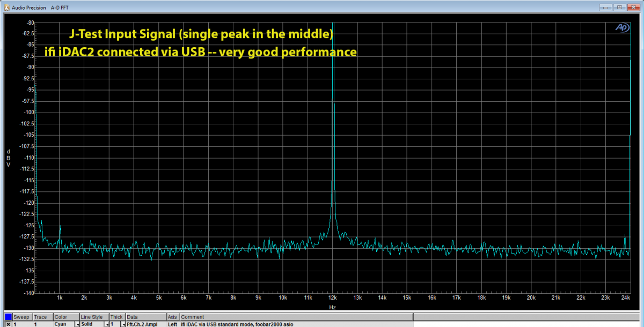Image resolution: width=644 pixels, height=327 pixels.
Task: Click the 1k frequency axis label
Action: coord(60,298)
